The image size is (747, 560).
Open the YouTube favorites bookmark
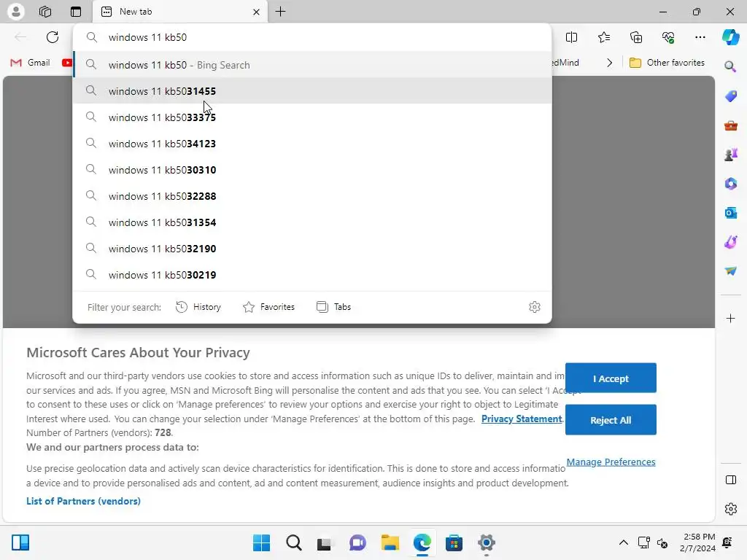click(67, 63)
